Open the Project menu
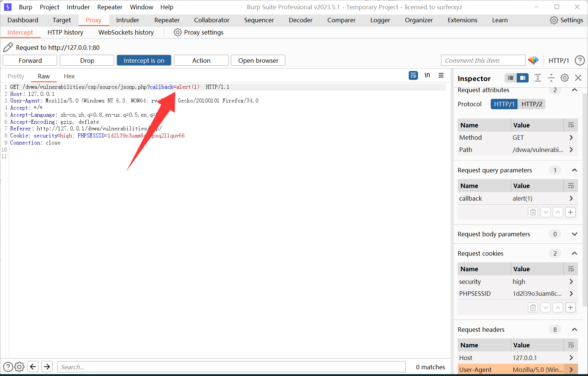588x376 pixels. (x=50, y=7)
